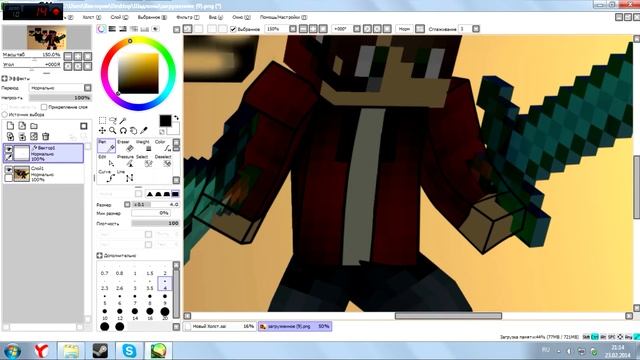This screenshot has width=640, height=360.
Task: Select the hand pan tool
Action: tap(133, 131)
